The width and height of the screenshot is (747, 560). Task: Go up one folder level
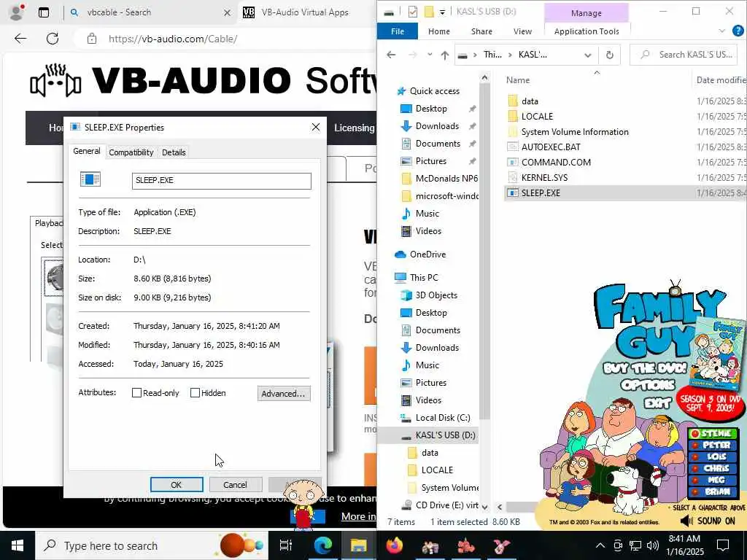[445, 55]
